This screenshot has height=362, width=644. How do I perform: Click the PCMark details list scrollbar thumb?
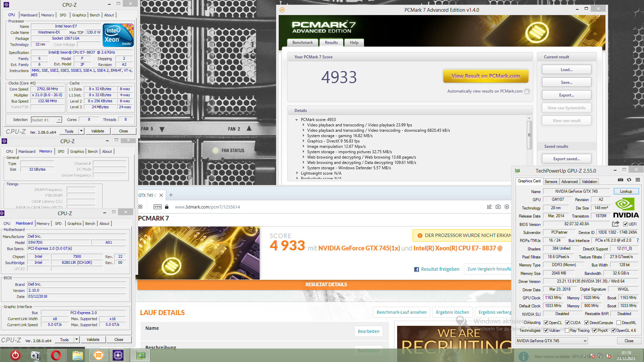pos(529,135)
